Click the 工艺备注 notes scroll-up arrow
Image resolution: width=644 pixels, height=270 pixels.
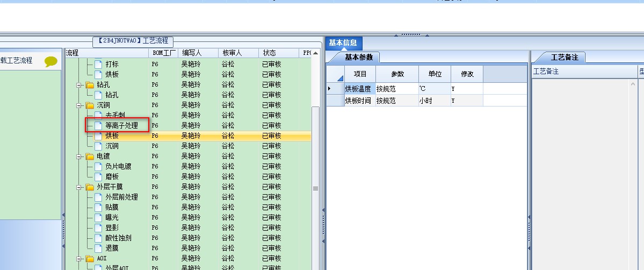(x=633, y=84)
